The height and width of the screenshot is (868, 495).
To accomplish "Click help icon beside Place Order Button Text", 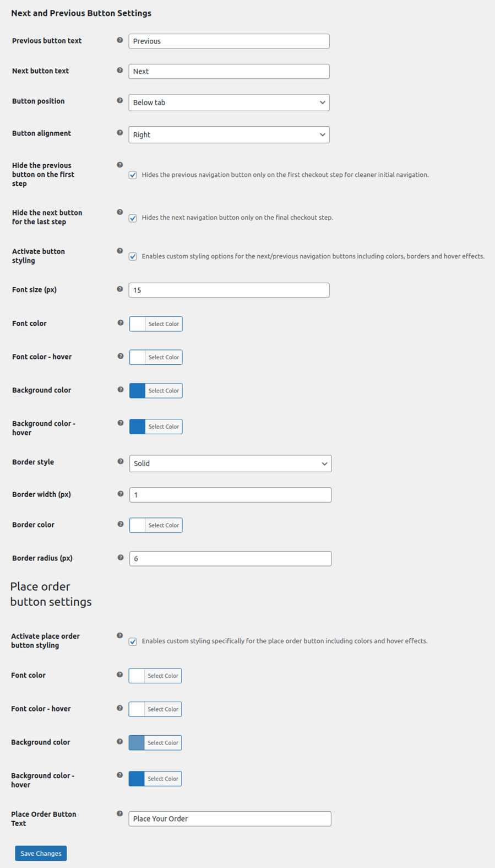I will click(x=119, y=814).
